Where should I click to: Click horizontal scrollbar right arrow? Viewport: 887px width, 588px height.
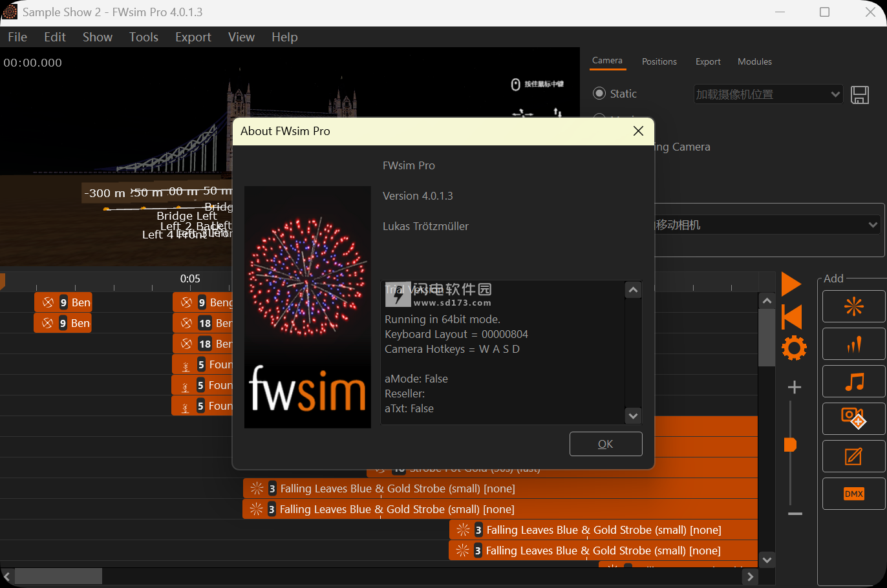[x=750, y=576]
